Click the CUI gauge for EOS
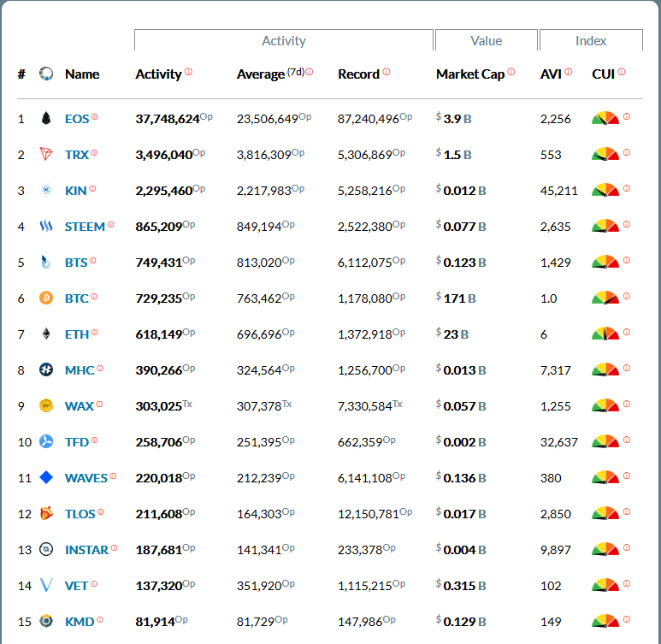Image resolution: width=661 pixels, height=644 pixels. [x=605, y=118]
